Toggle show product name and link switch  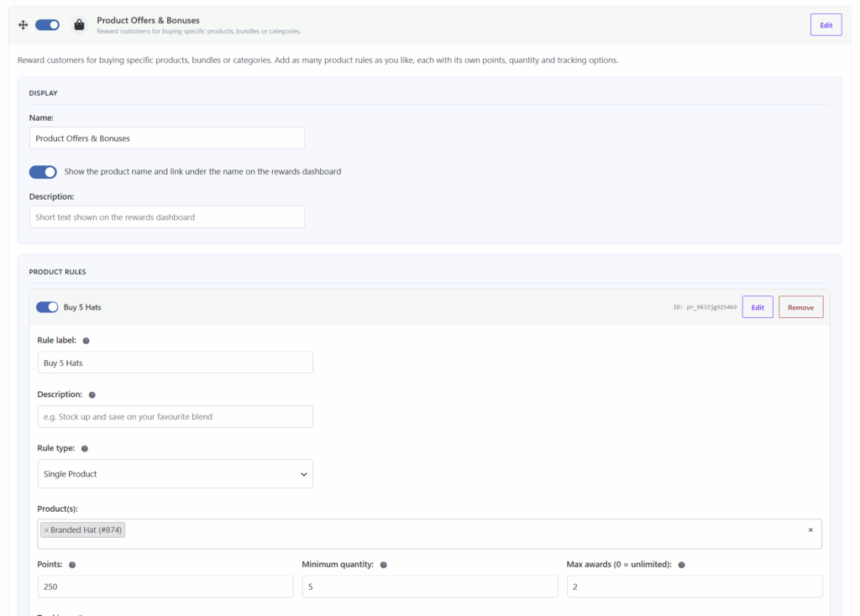pos(43,172)
